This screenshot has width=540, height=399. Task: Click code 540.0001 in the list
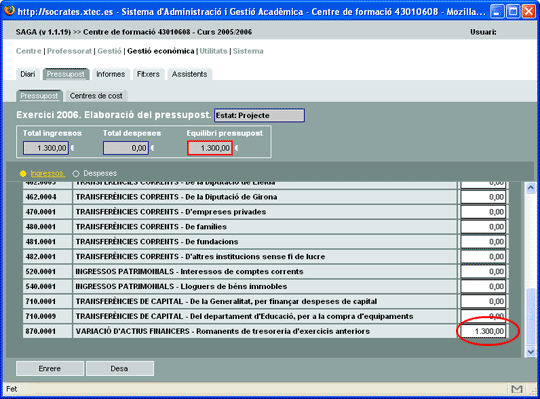41,286
